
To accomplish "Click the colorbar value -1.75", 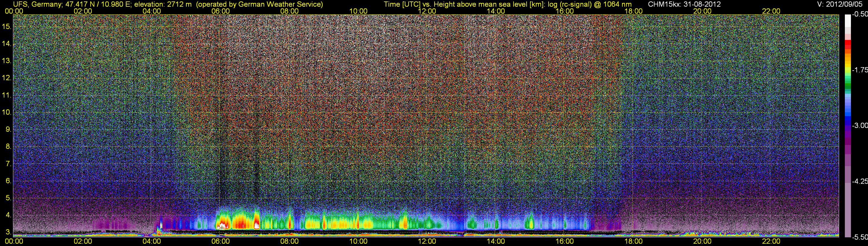I will coord(860,70).
